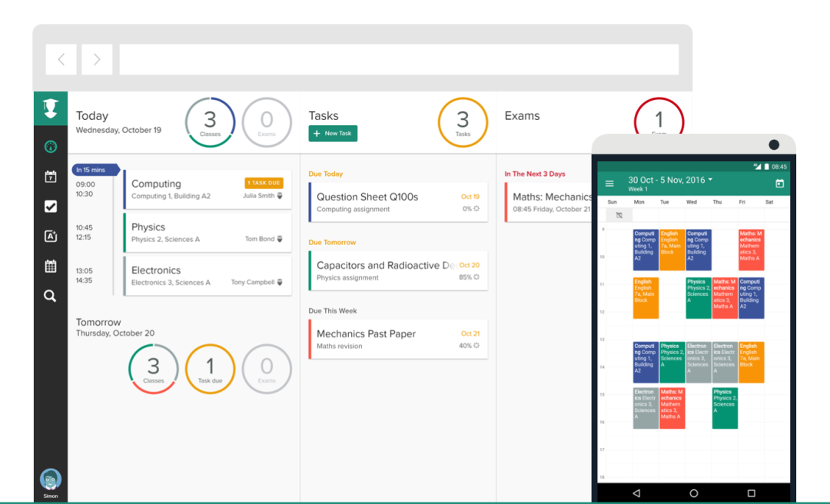Click the graduation cap logo icon
This screenshot has height=504, width=830.
point(51,108)
